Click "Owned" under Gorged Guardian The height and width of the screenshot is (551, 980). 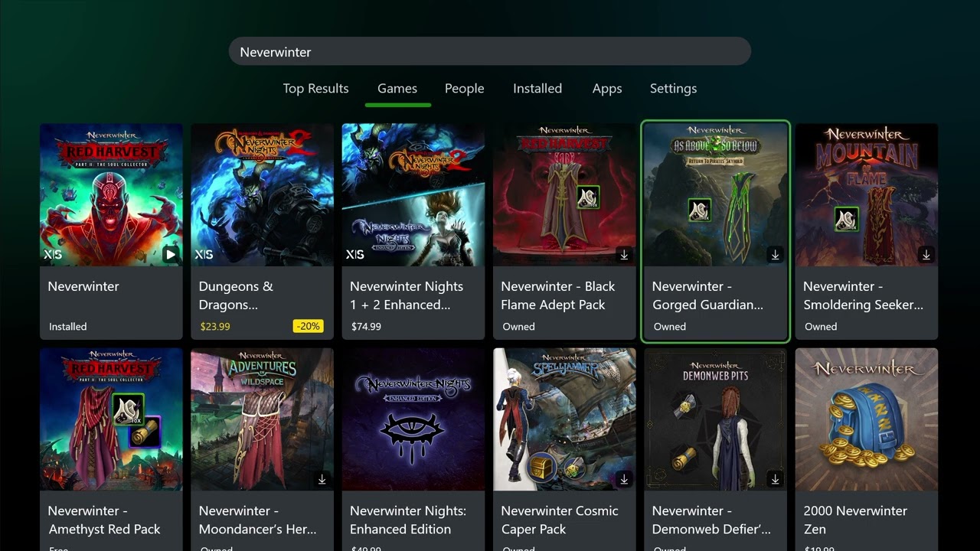point(670,327)
